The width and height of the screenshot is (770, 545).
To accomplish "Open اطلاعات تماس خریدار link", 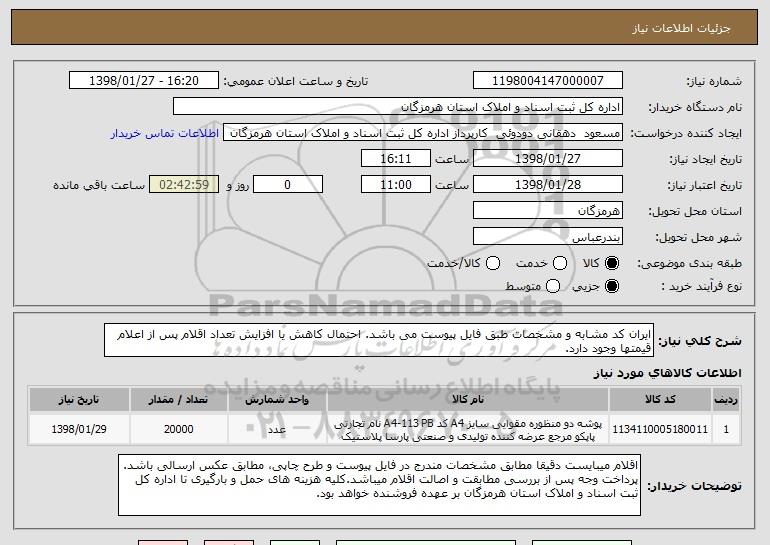I will coord(165,134).
